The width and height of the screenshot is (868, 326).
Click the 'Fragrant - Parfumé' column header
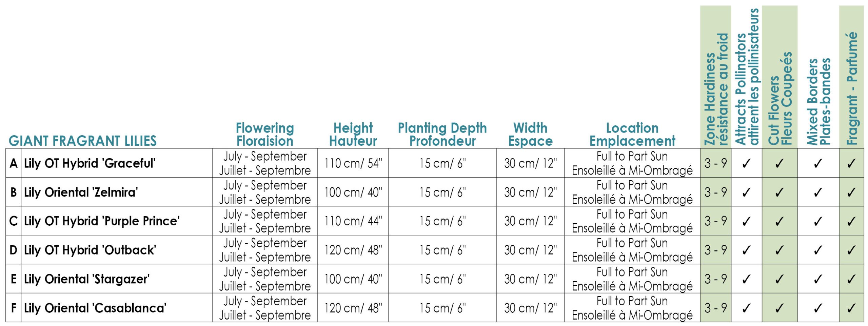coord(852,88)
